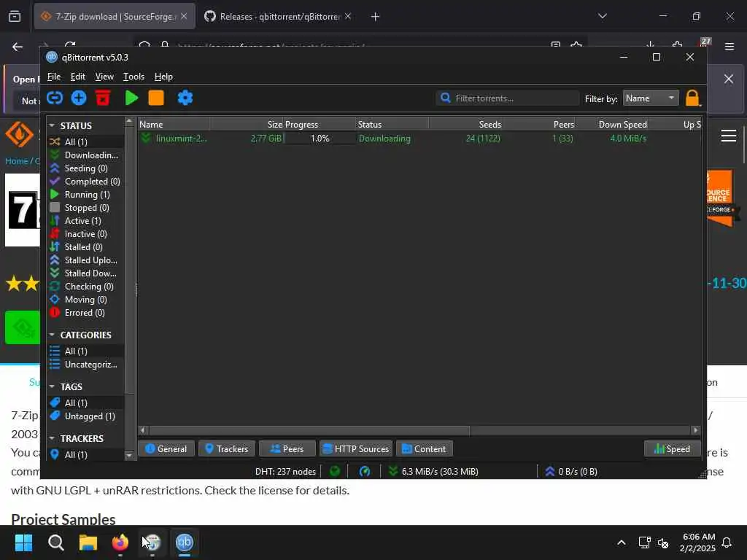This screenshot has width=747, height=560.
Task: Select All (1) under STATUS
Action: tap(85, 142)
